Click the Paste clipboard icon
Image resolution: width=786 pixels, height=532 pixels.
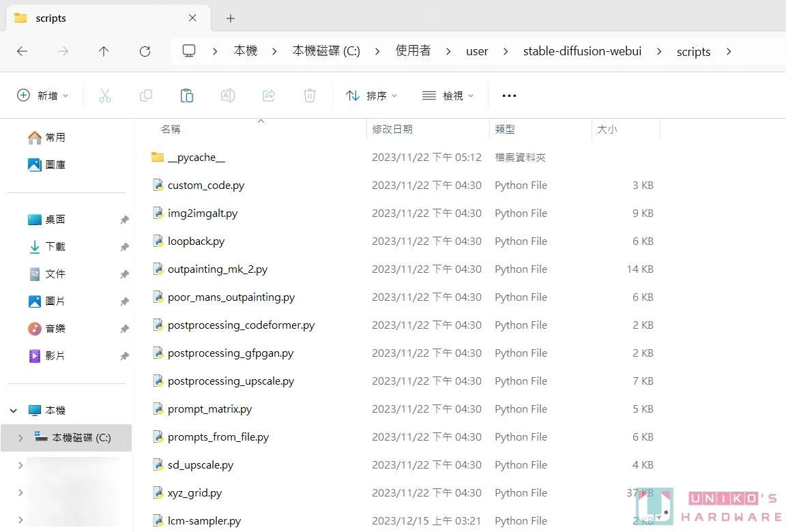tap(186, 95)
